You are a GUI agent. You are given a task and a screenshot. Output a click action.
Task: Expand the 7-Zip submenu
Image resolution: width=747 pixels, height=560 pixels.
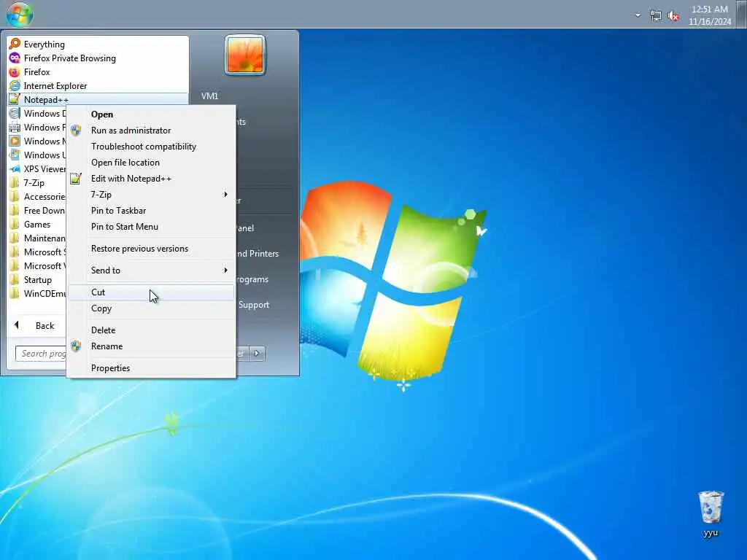[x=151, y=195]
